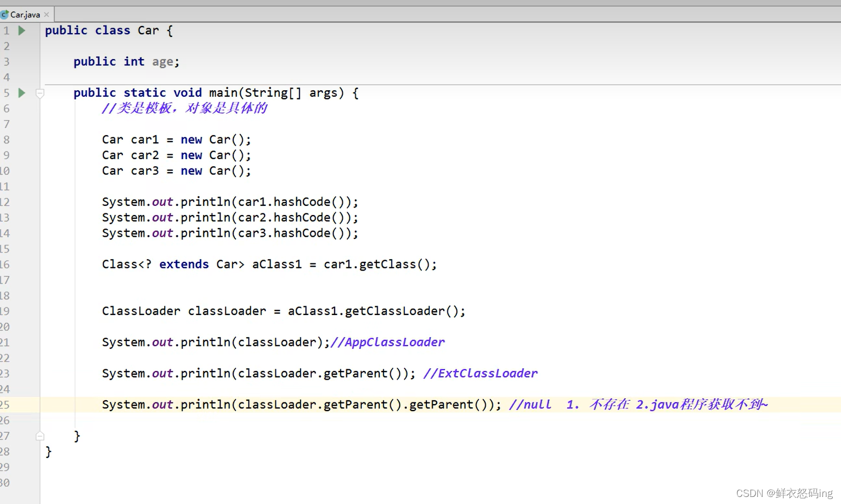Image resolution: width=841 pixels, height=504 pixels.
Task: Collapse the main method using the fold marker
Action: pos(40,93)
